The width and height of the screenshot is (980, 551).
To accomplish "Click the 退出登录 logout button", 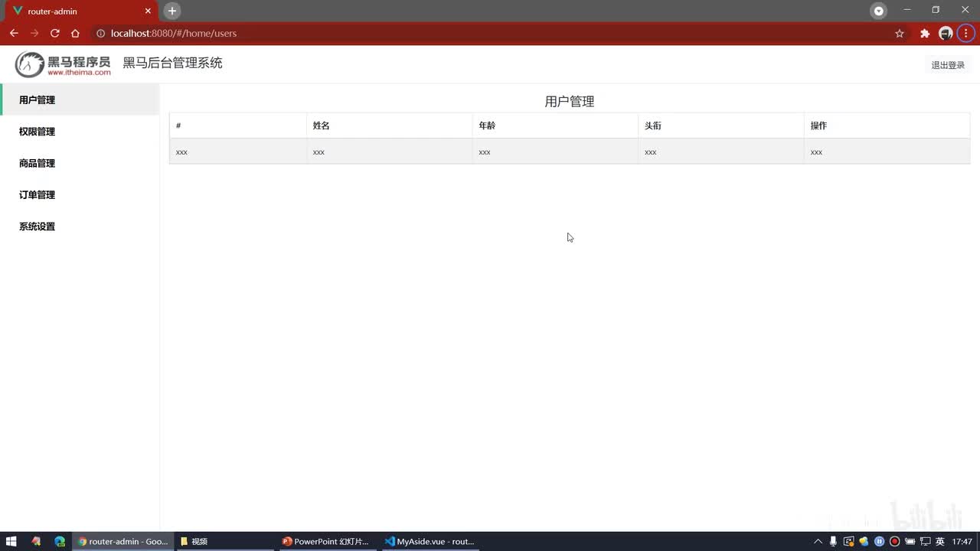I will 948,65.
